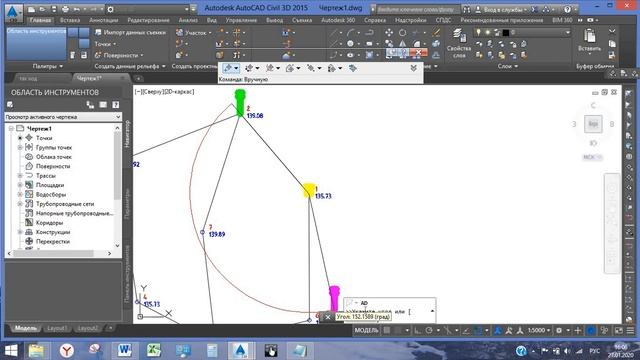Click the МОДЕЛЬ status bar button
Screen dimensions: 640x360
tap(367, 330)
